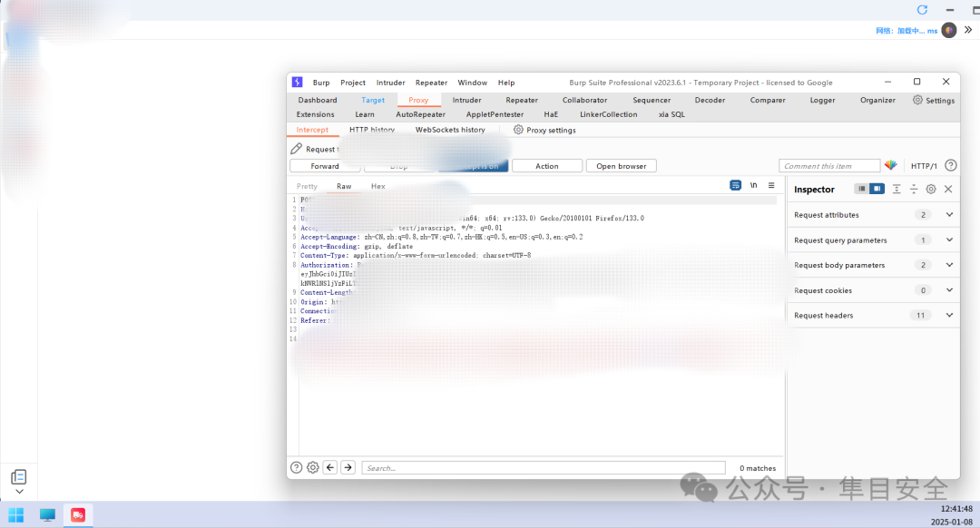Image resolution: width=980 pixels, height=528 pixels.
Task: Go to the Sequencer tab
Action: pos(652,100)
